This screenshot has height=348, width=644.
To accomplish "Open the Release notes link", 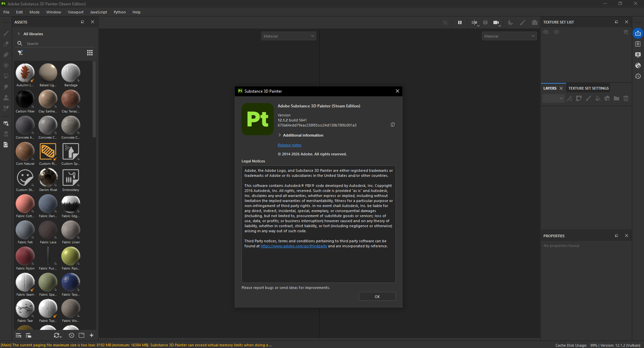I will point(289,145).
